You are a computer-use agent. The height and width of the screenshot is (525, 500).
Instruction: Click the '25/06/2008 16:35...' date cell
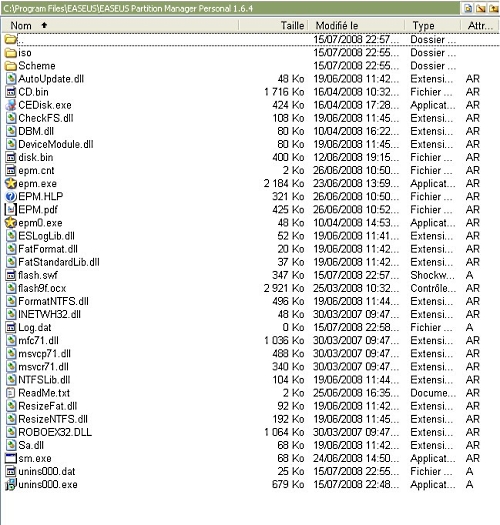(356, 393)
